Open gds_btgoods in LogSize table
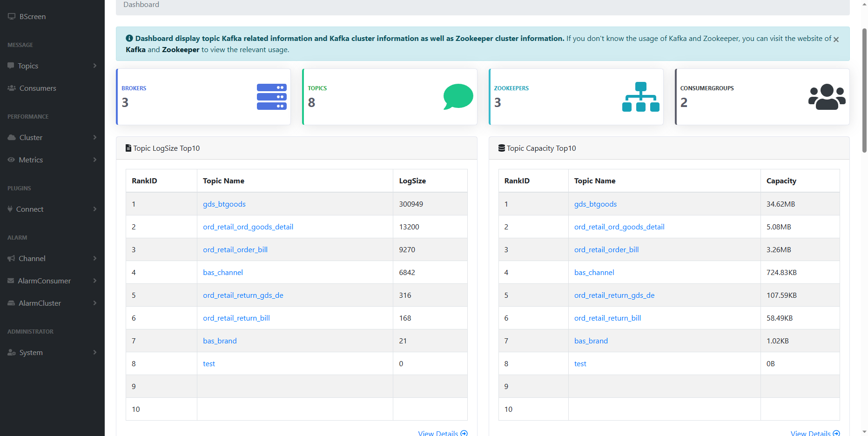Viewport: 868px width, 436px height. click(224, 204)
